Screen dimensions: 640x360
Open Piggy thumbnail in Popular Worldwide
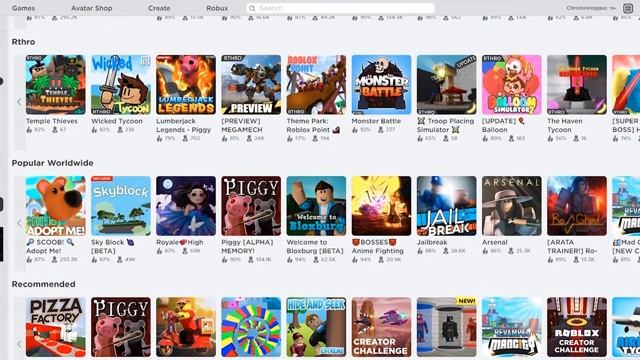point(251,206)
